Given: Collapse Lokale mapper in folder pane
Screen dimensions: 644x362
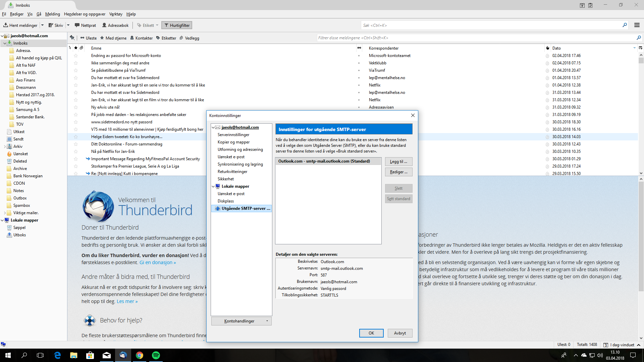Looking at the screenshot, I should (2, 220).
